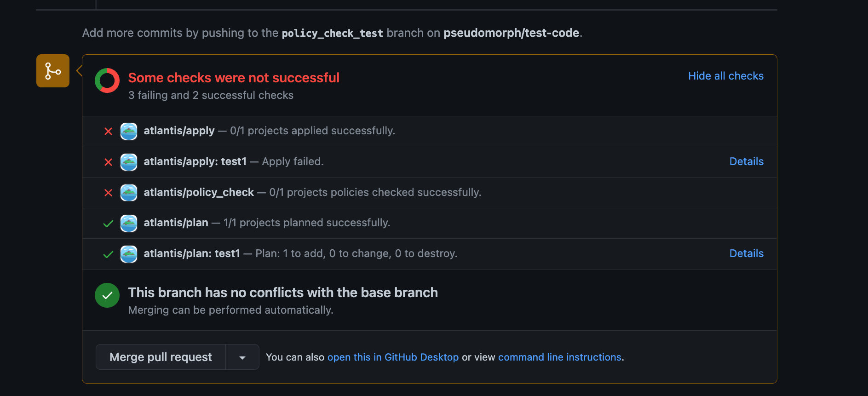Click the Atlantis icon beside atlantis/apply check
Viewport: 868px width, 396px height.
click(129, 131)
